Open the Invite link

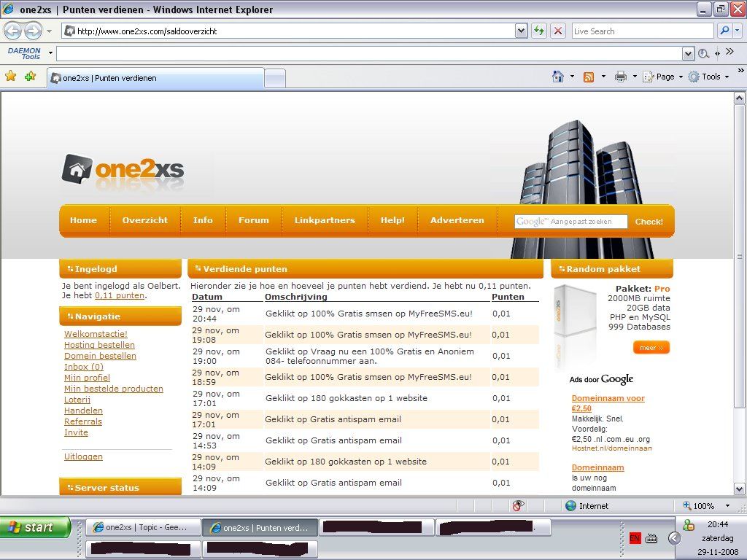[x=76, y=432]
